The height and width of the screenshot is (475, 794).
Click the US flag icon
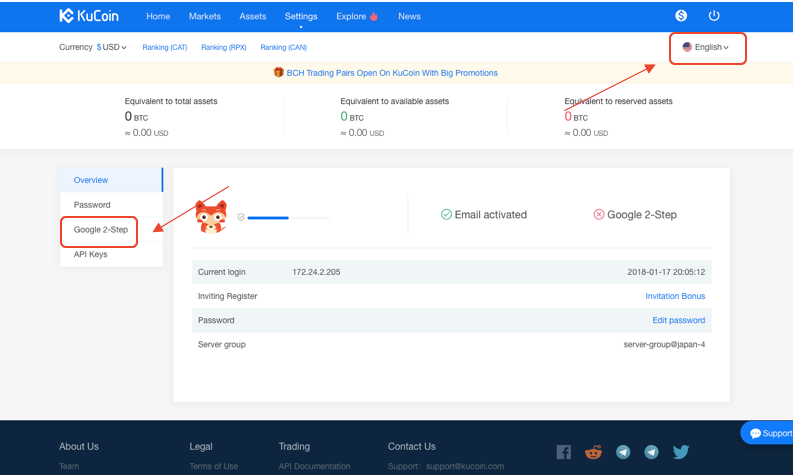click(687, 47)
